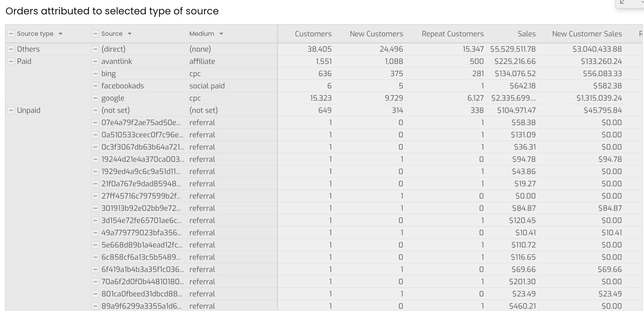This screenshot has height=316, width=644.
Task: Collapse the 1929ed4a9c6c9a51d11 source row
Action: [x=95, y=171]
